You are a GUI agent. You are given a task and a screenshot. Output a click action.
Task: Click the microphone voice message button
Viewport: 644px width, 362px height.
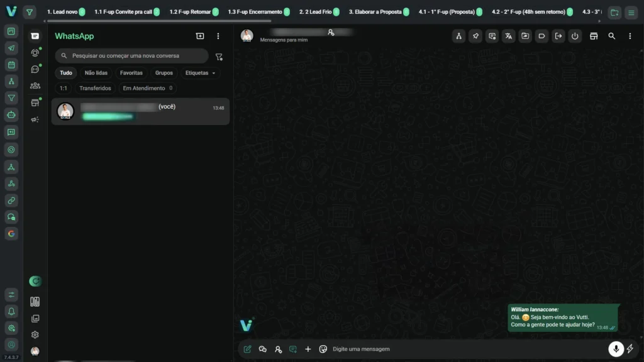(x=615, y=349)
